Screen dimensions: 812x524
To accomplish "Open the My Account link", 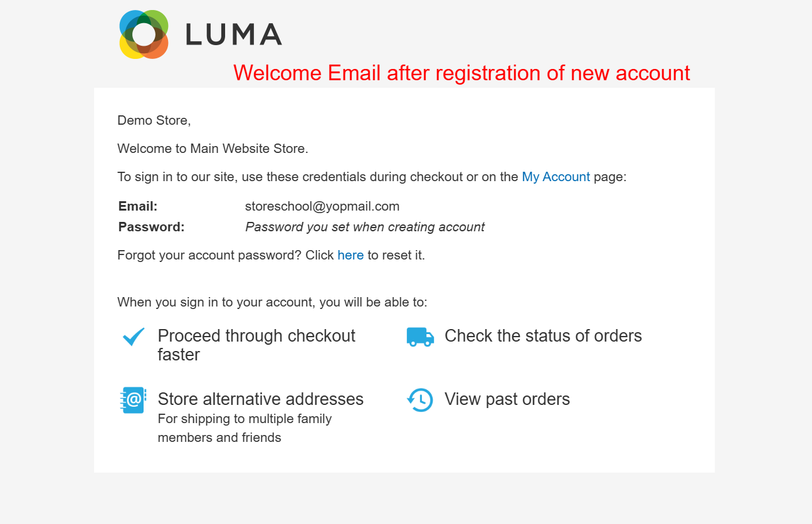I will (x=556, y=177).
